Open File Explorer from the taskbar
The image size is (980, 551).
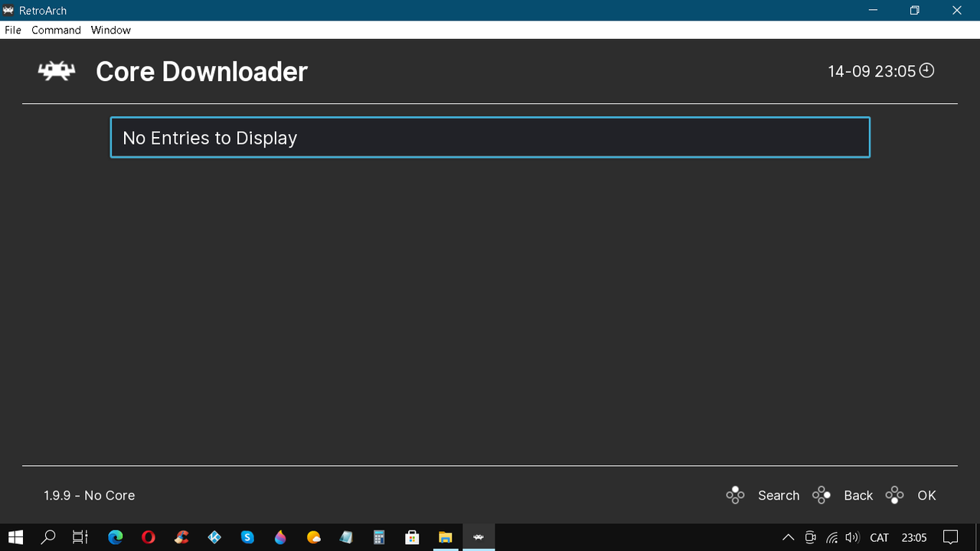tap(445, 537)
